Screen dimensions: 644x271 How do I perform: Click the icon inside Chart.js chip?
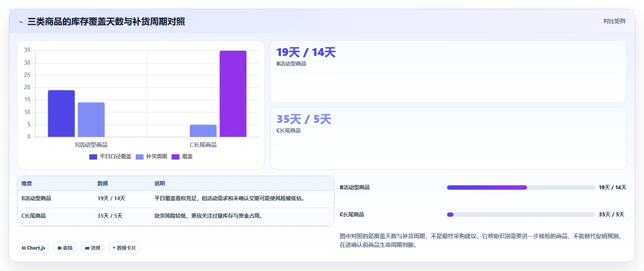[x=24, y=248]
